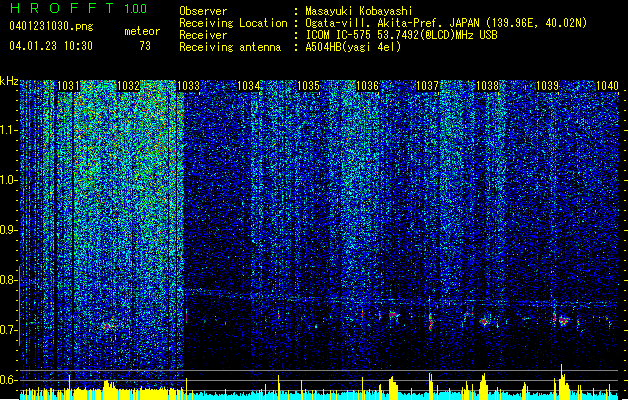
Task: Click the 1.0 kHz axis tick label
Action: pyautogui.click(x=8, y=180)
